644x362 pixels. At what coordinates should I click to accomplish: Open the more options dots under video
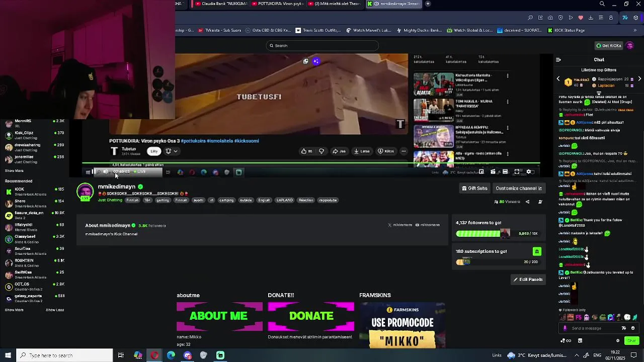pos(404,151)
